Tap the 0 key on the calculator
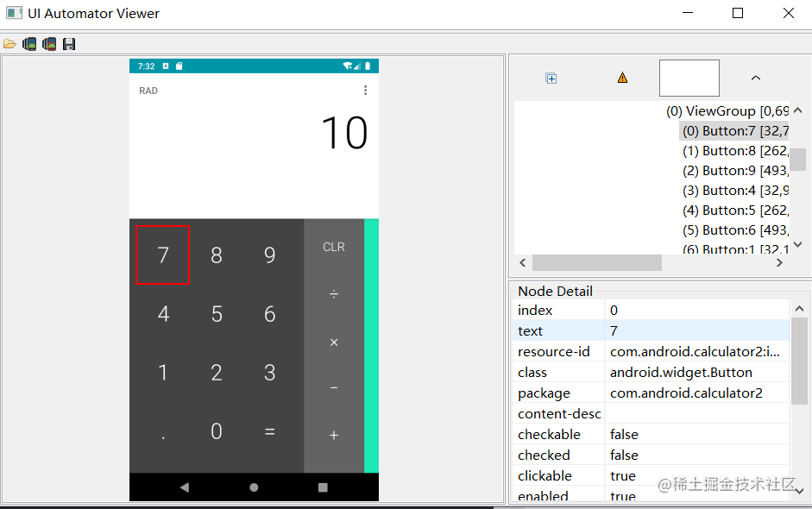The width and height of the screenshot is (812, 509). pyautogui.click(x=217, y=431)
